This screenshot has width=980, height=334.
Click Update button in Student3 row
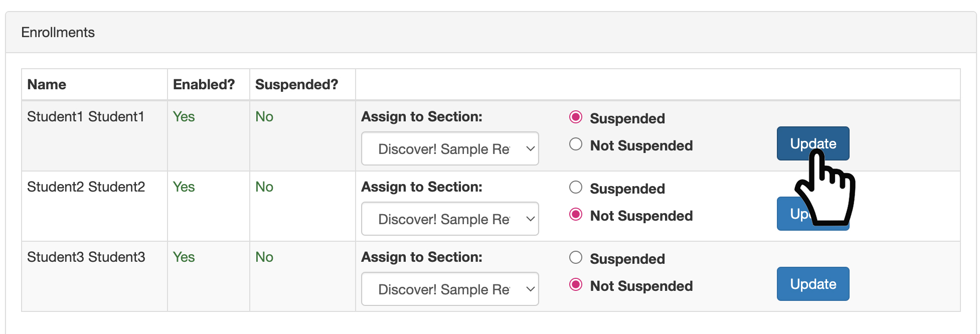point(812,284)
